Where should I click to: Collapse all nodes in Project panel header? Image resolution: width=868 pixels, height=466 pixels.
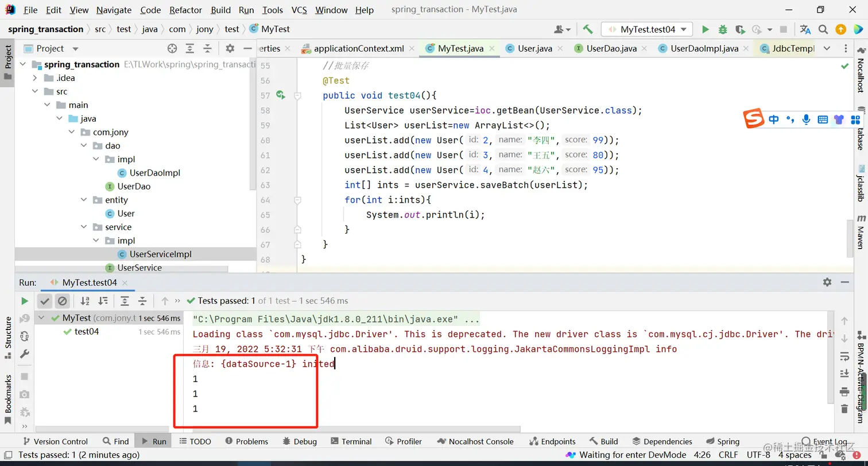(x=207, y=48)
